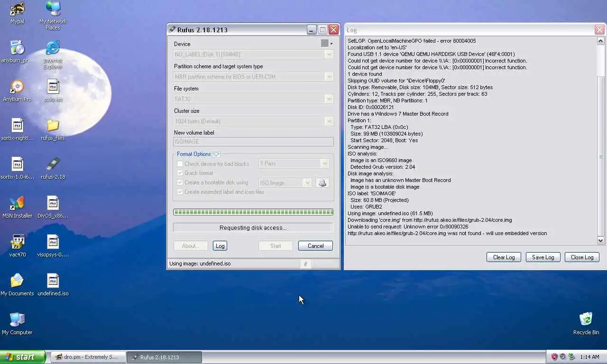The width and height of the screenshot is (607, 364).
Task: Click Clear Log in the Log window
Action: tap(504, 257)
